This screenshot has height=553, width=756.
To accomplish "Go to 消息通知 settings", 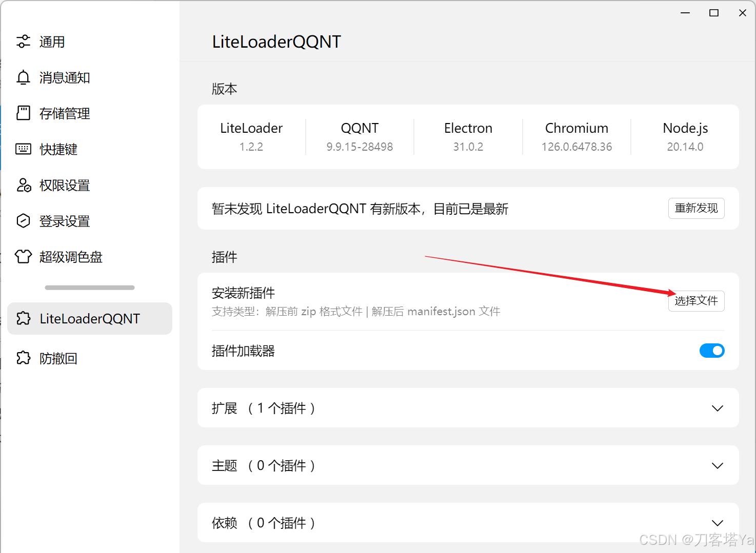I will [x=90, y=77].
